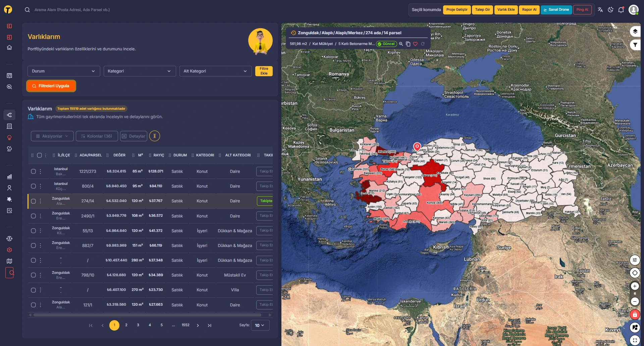Open the Kolonlar (36) selector

(x=97, y=136)
